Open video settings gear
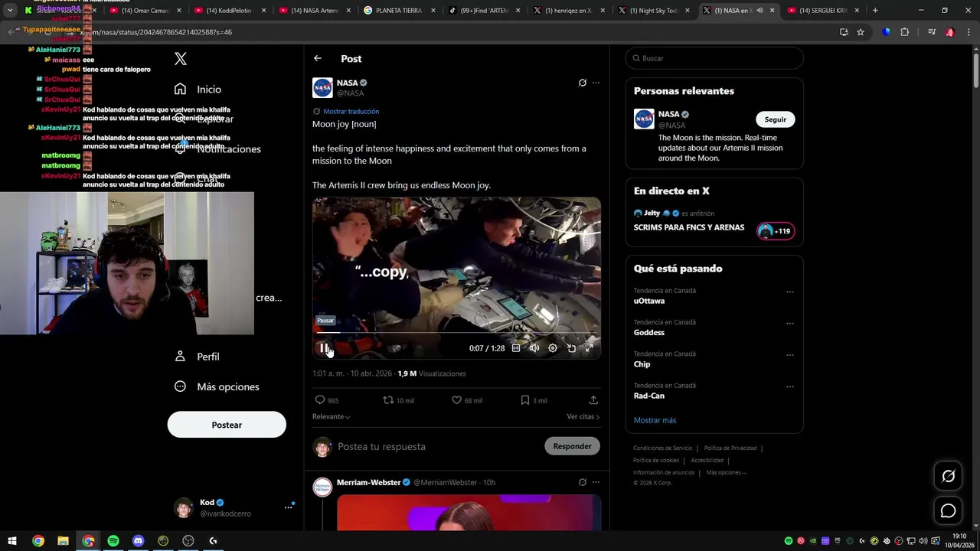Screen dimensions: 980x551 pos(553,348)
